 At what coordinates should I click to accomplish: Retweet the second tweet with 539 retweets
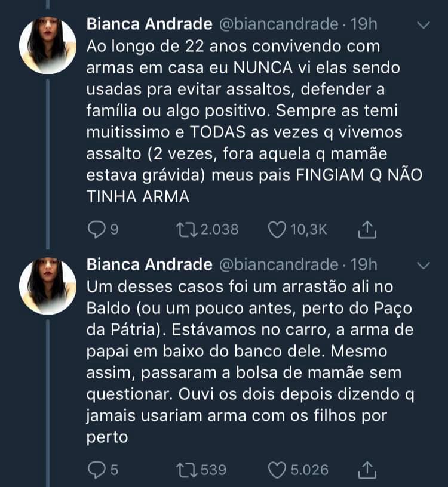[187, 470]
